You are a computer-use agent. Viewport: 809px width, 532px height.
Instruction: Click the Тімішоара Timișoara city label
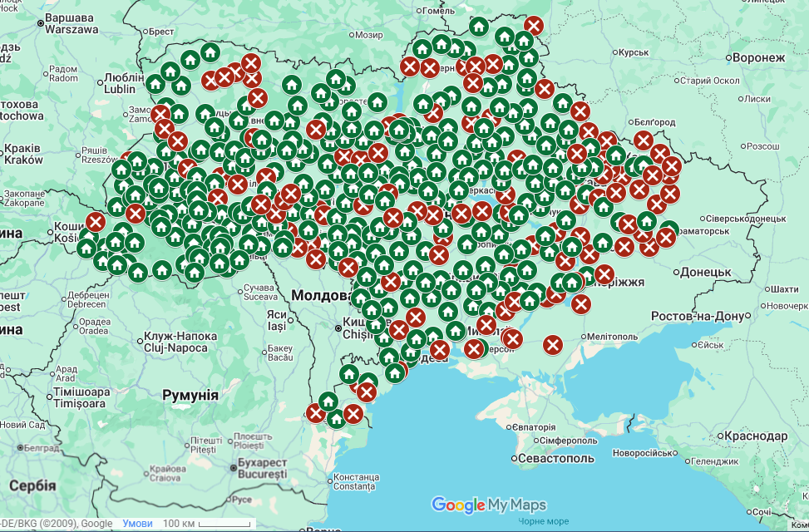[x=81, y=397]
